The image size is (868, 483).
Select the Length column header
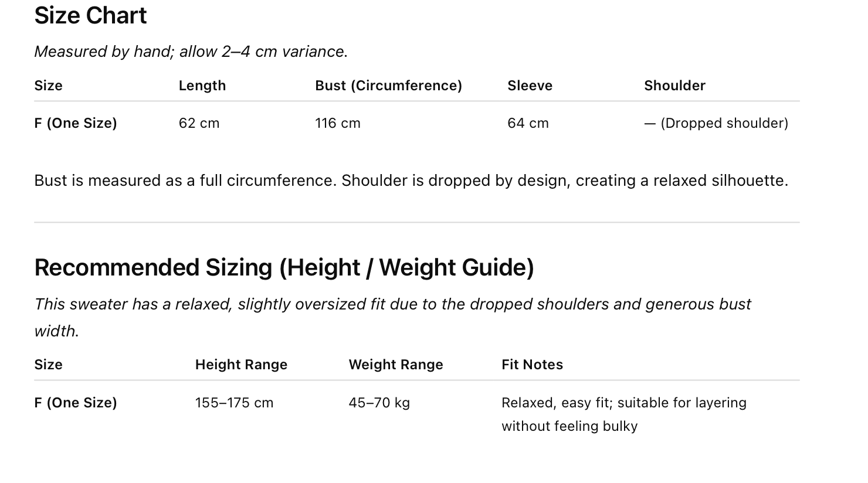click(x=202, y=86)
